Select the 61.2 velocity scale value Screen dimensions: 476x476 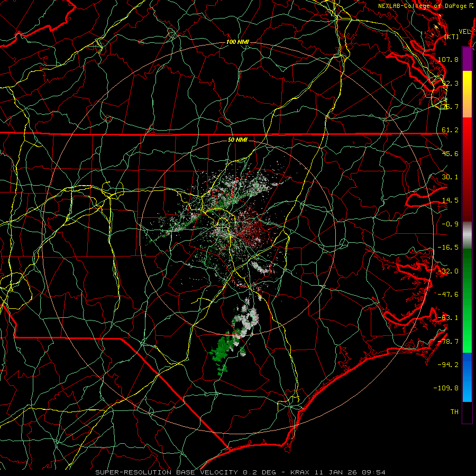[450, 130]
